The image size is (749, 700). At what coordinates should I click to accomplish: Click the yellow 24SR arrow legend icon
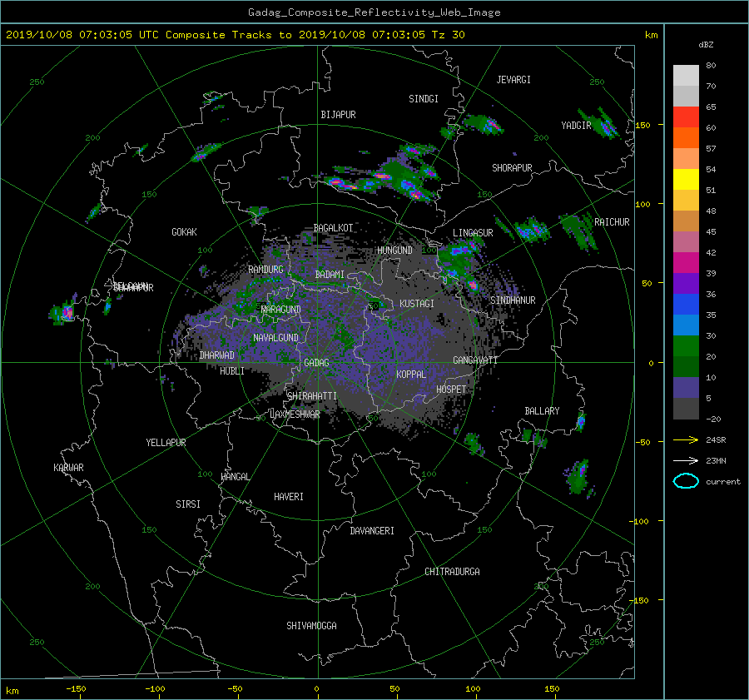tap(686, 439)
